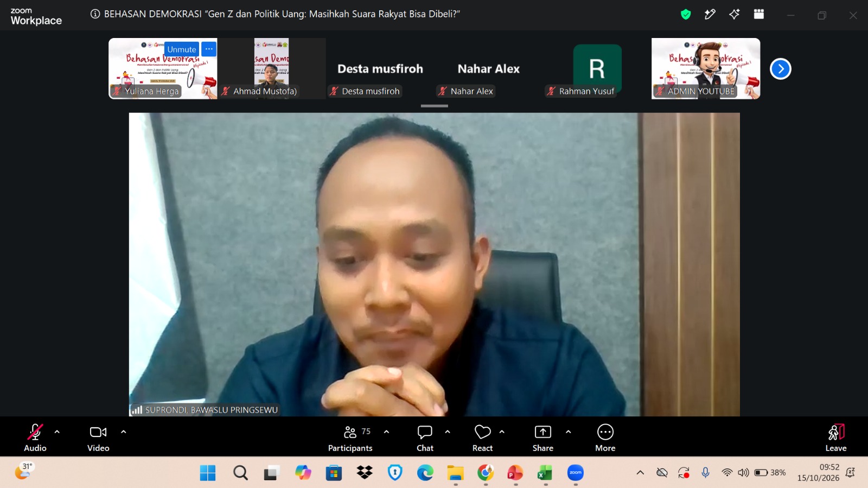The height and width of the screenshot is (488, 868).
Task: Select Desta musfiroh participant tile
Action: click(380, 68)
